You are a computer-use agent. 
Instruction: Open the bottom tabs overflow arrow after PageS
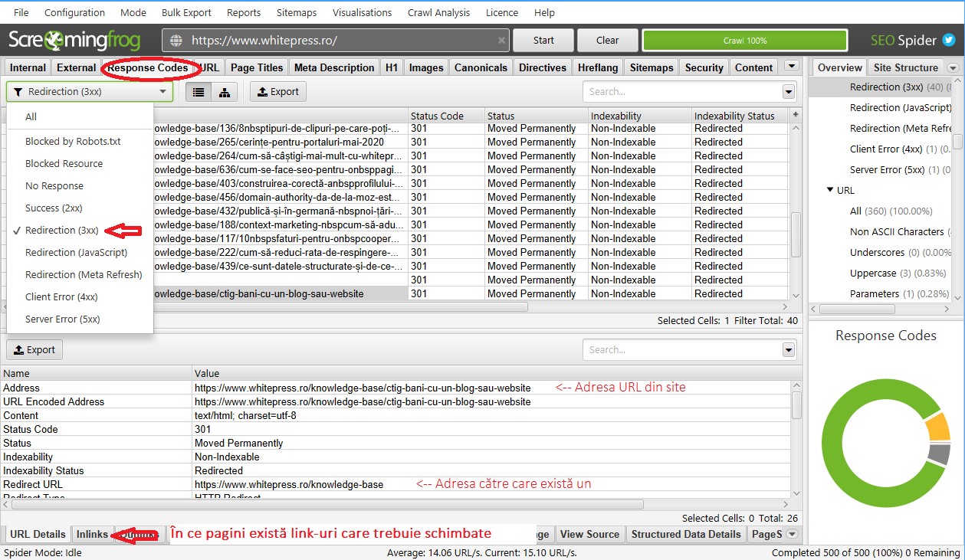[x=793, y=534]
